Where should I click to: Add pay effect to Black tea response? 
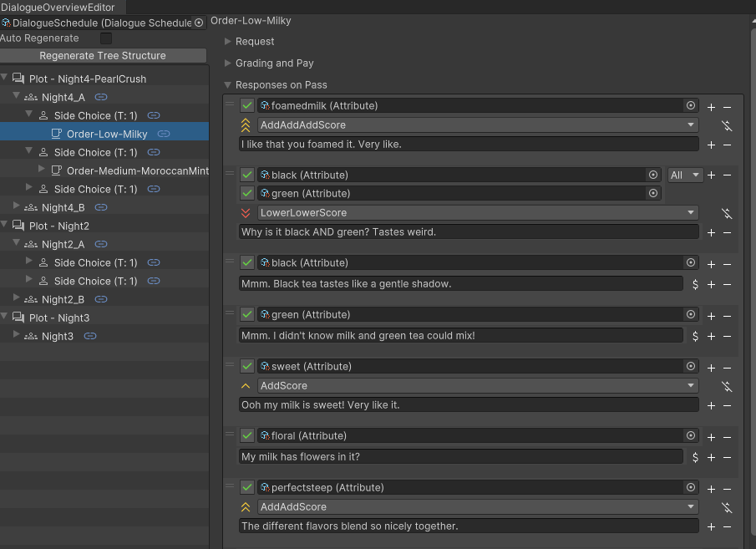(x=695, y=284)
